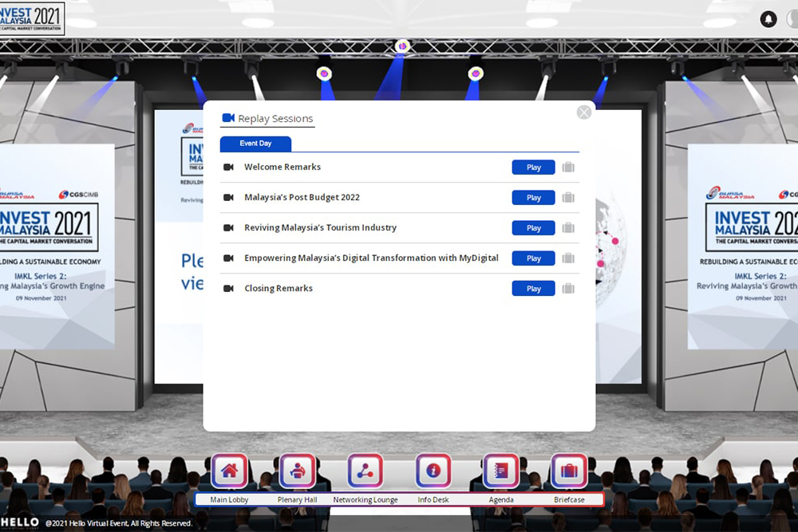
Task: Click camera icon beside Closing Remarks
Action: 228,289
